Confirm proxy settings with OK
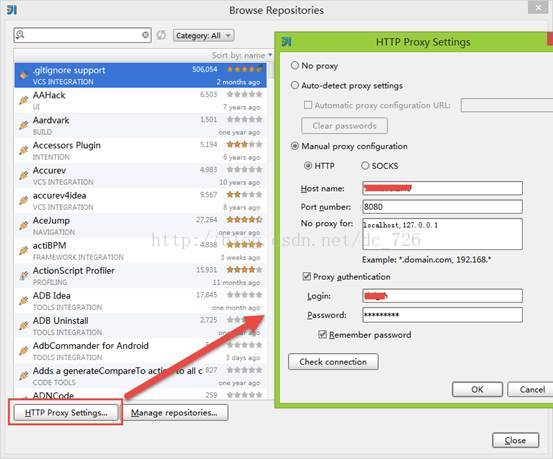This screenshot has width=553, height=459. (477, 389)
